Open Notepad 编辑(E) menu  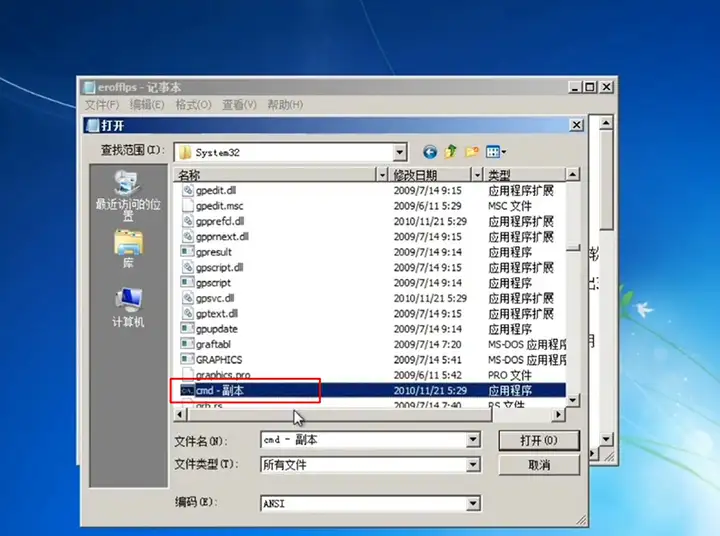tap(147, 105)
